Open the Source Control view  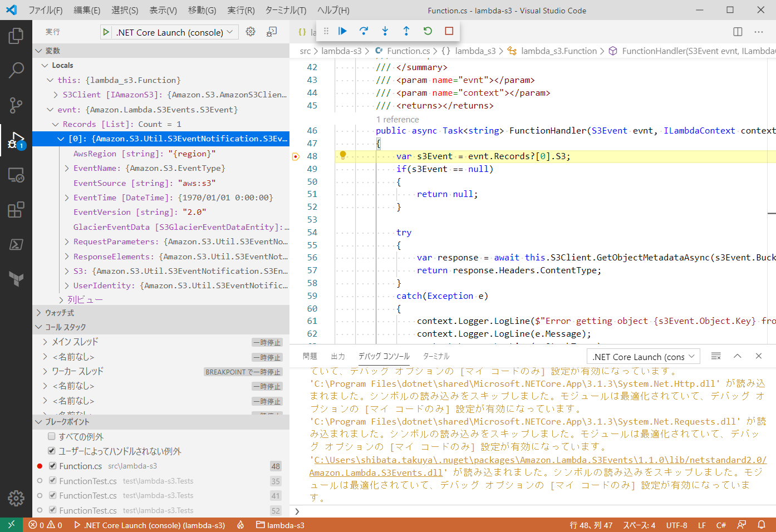coord(16,105)
